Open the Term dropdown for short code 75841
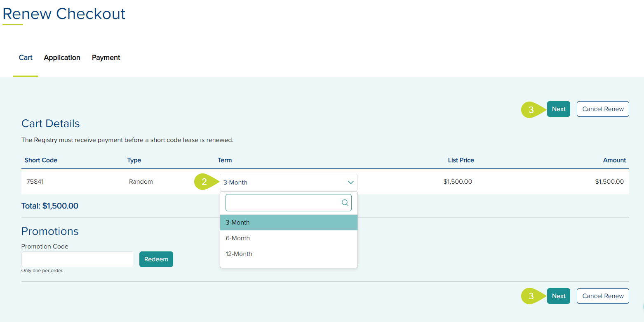 pyautogui.click(x=289, y=182)
